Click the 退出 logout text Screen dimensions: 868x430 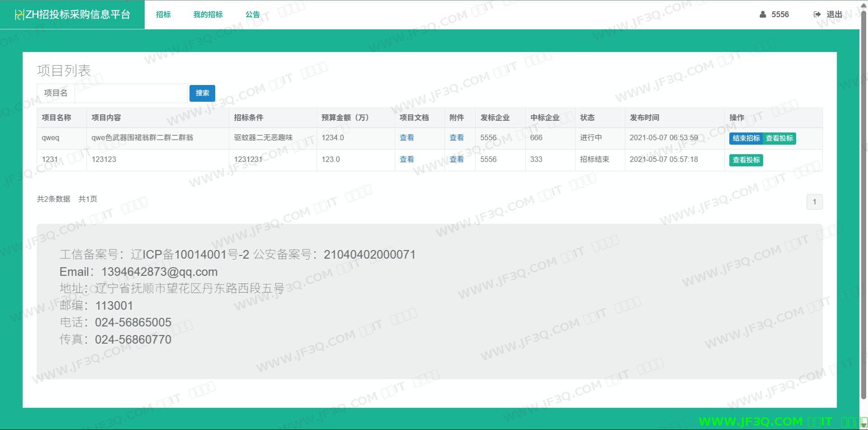point(834,14)
